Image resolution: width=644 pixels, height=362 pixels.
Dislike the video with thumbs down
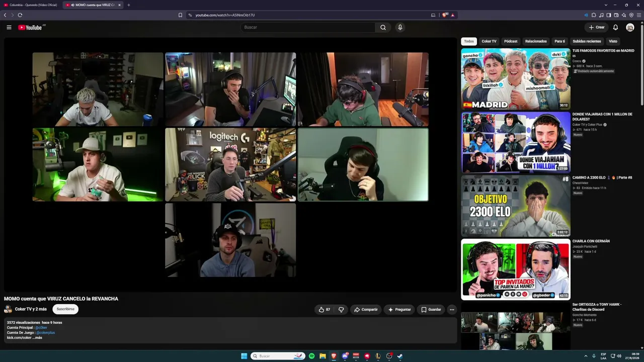pyautogui.click(x=341, y=310)
